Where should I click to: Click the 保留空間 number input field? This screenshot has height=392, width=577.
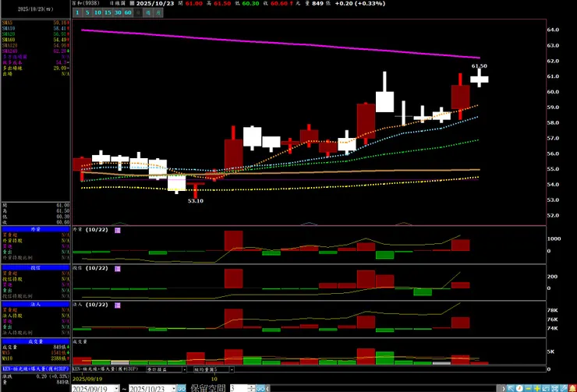pyautogui.click(x=239, y=388)
